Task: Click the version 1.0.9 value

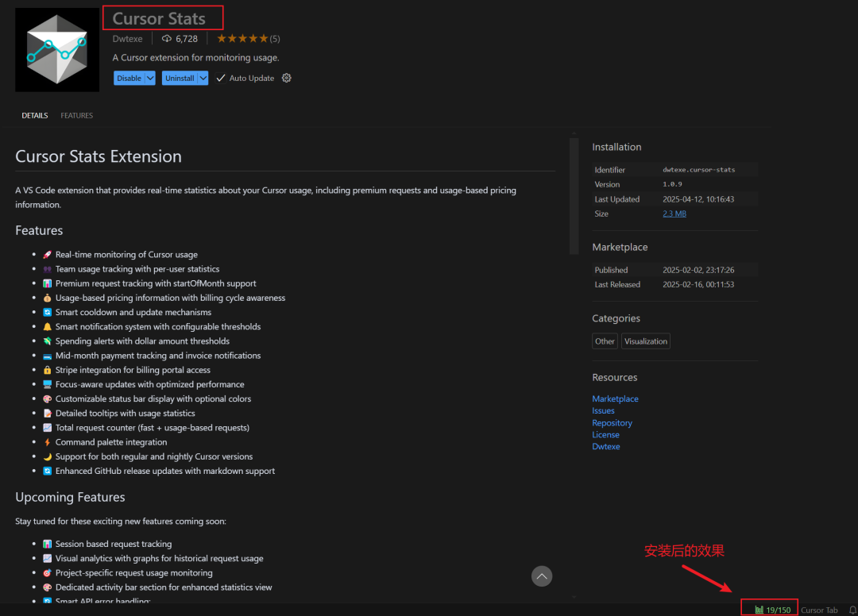Action: (672, 184)
